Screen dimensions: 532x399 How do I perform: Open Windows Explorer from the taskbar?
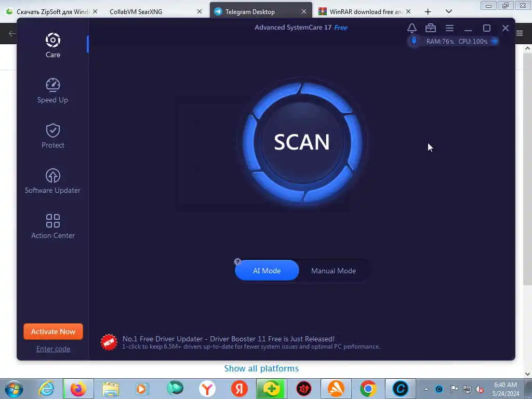(x=111, y=389)
